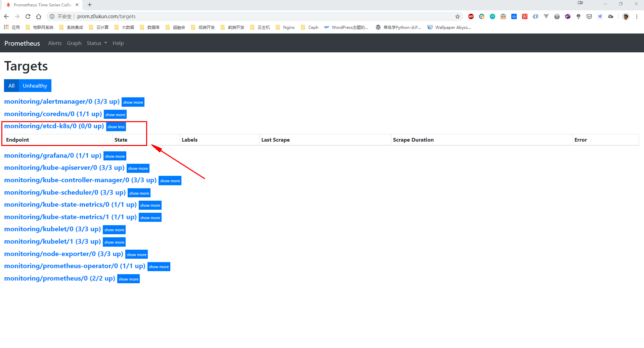Viewport: 644px width, 348px height.
Task: Click monitoring/grafana/0 link
Action: pyautogui.click(x=53, y=155)
